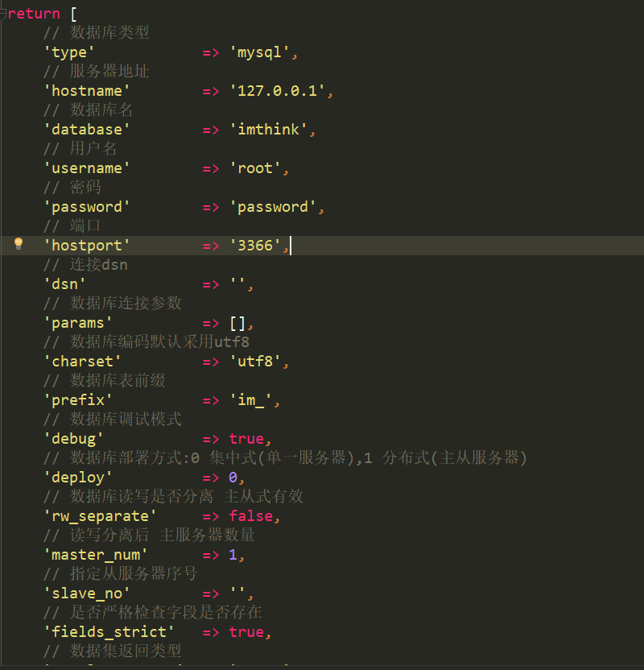The width and height of the screenshot is (644, 670).
Task: Click the 'utf8' charset value
Action: [x=255, y=362]
